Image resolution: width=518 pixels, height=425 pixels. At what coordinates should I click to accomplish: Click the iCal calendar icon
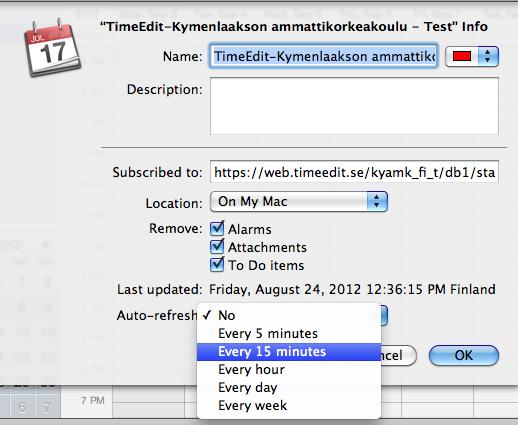[x=52, y=48]
